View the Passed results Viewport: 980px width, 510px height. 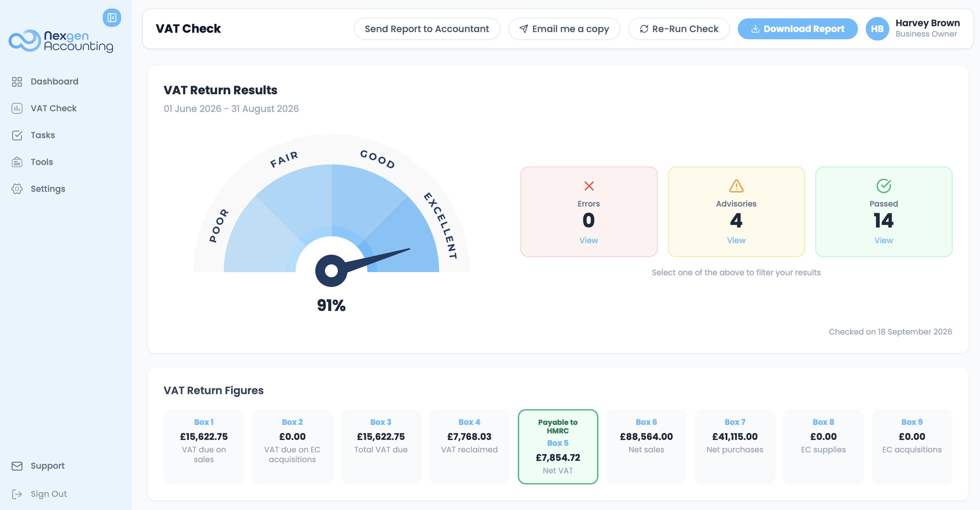click(883, 241)
